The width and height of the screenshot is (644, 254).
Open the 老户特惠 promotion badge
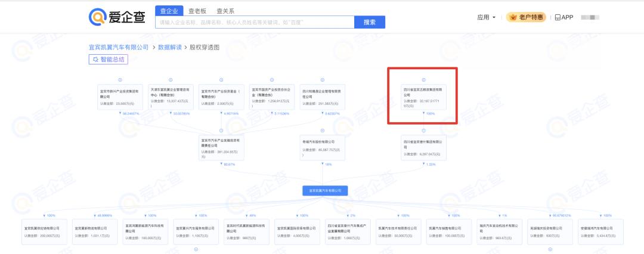tap(526, 17)
